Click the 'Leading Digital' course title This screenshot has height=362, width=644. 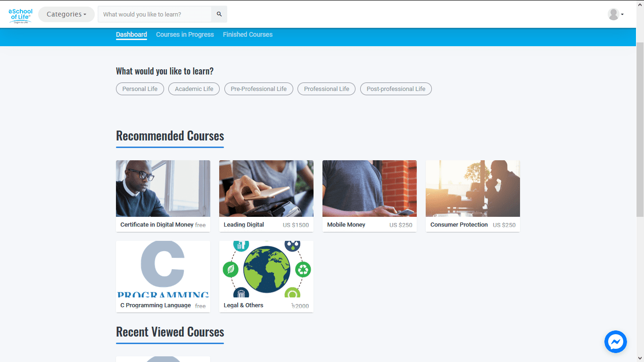coord(244,225)
